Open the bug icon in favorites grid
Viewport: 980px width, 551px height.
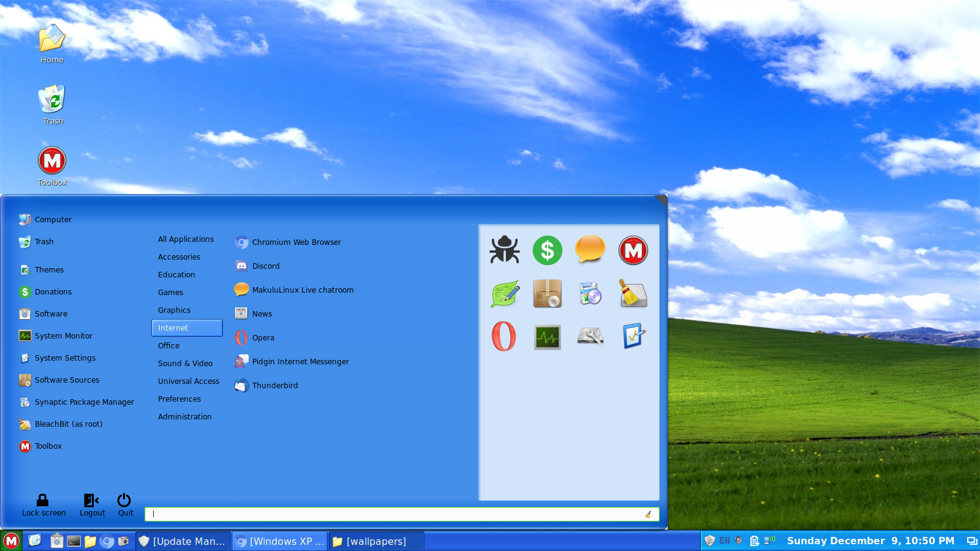click(505, 250)
